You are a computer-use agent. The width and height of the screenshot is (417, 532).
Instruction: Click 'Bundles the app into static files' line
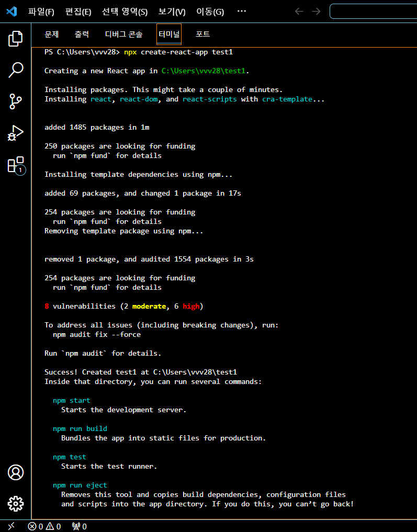coord(164,438)
